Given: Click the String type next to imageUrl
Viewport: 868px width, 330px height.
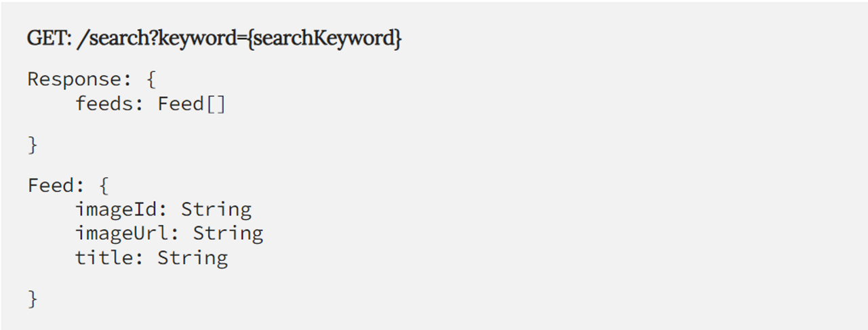Looking at the screenshot, I should point(228,234).
